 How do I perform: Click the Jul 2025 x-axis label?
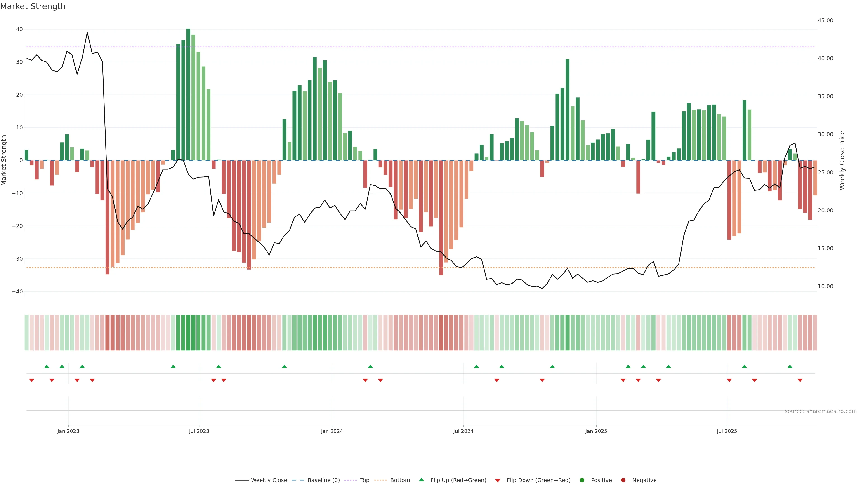click(727, 431)
